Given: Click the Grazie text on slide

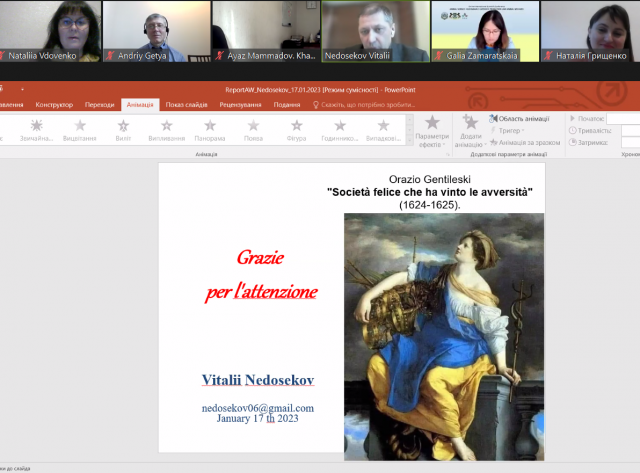Looking at the screenshot, I should (260, 258).
